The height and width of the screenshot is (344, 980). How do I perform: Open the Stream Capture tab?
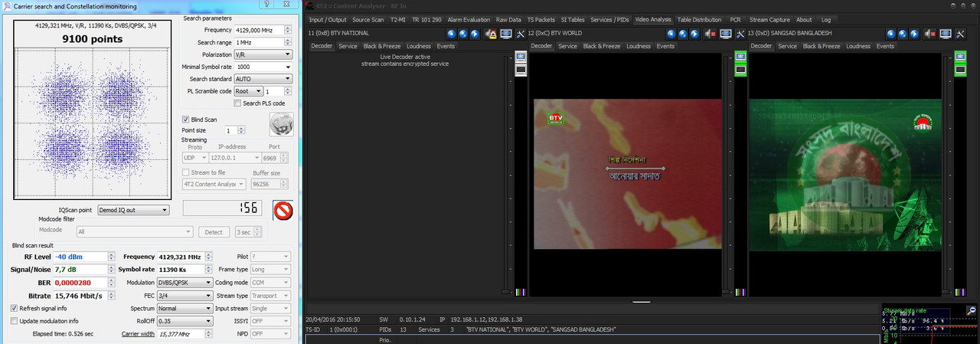[770, 20]
